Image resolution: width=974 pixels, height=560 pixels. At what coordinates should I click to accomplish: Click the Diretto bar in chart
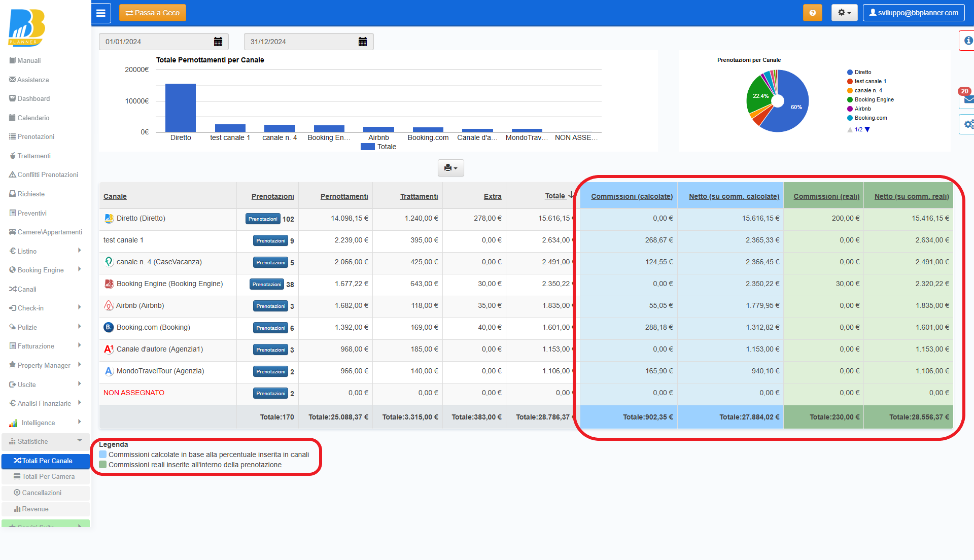click(181, 108)
